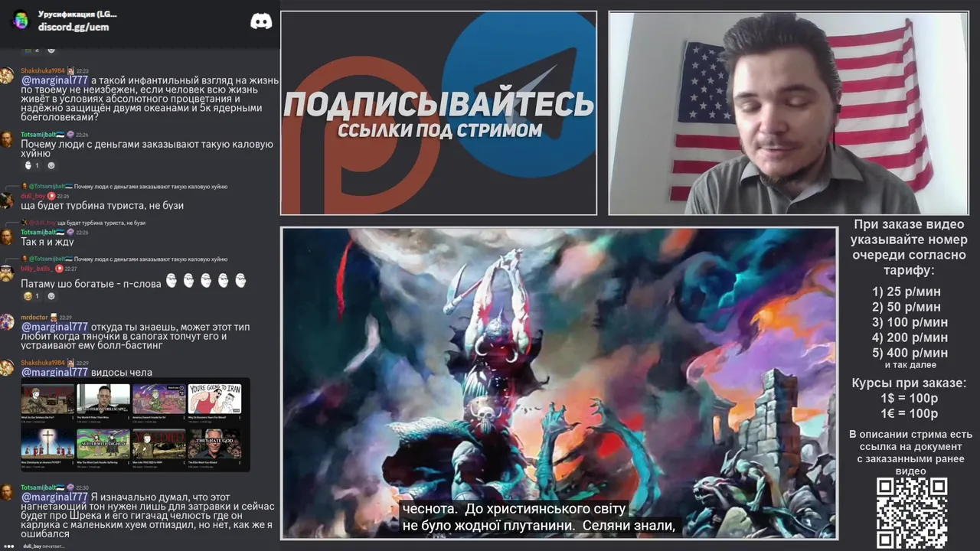Click the skull reaction under 'Почему люди с деньгами'
The image size is (980, 551).
[32, 165]
